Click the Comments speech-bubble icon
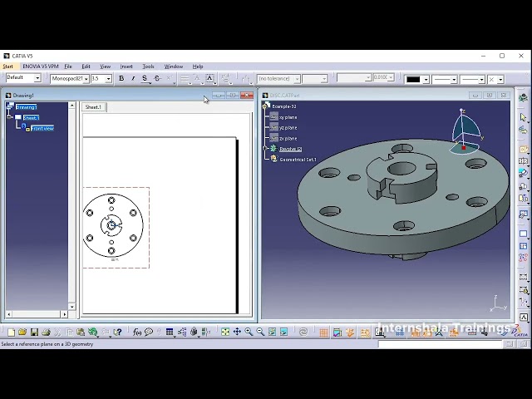 [149, 332]
